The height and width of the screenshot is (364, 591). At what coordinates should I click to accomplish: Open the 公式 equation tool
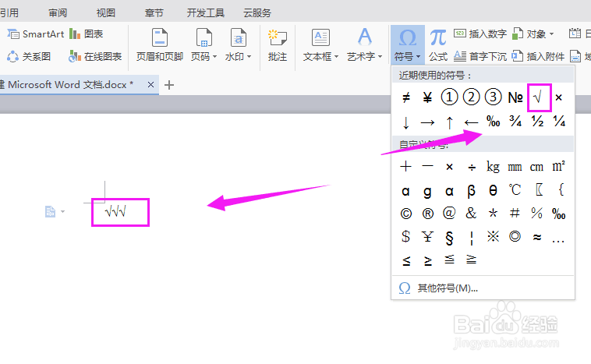pyautogui.click(x=438, y=44)
